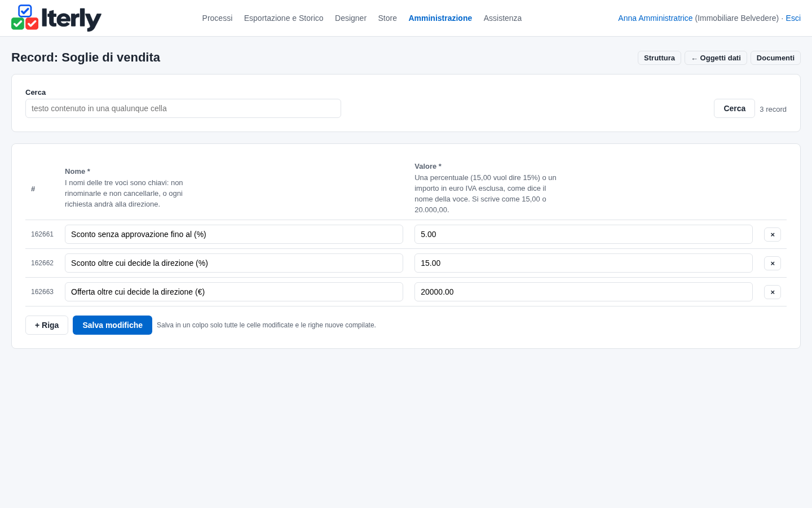Click the '3 record' count text
Image resolution: width=812 pixels, height=508 pixels.
773,110
